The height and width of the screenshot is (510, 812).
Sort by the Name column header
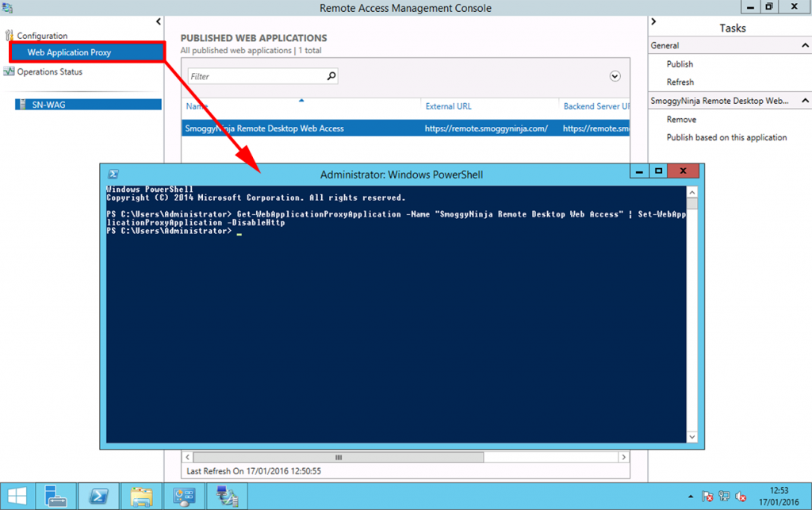[197, 106]
